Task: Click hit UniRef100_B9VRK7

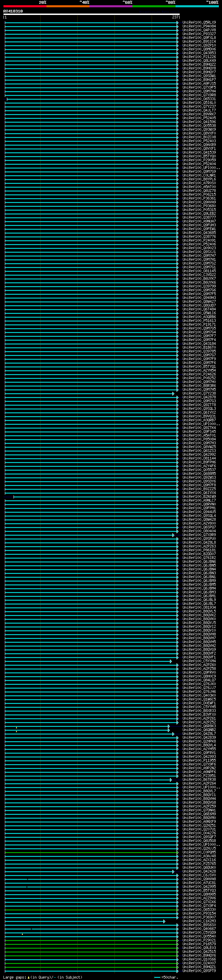Action: 199,114
